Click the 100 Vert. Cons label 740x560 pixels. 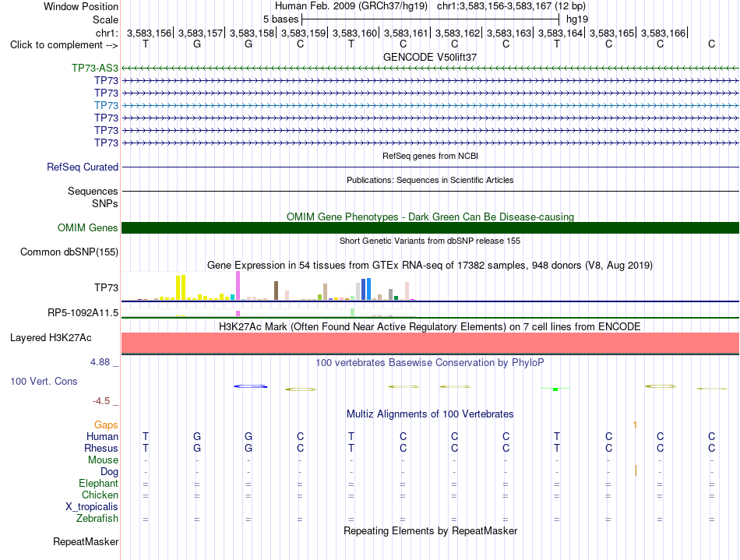(44, 381)
